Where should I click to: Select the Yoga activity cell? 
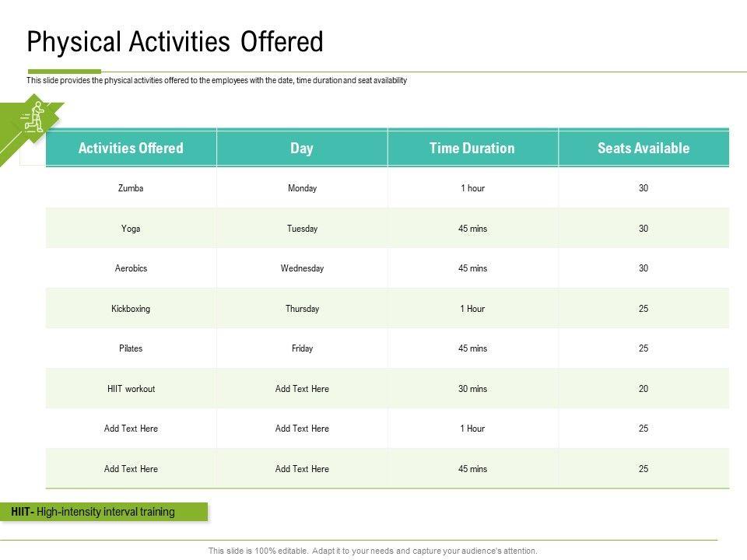(131, 229)
